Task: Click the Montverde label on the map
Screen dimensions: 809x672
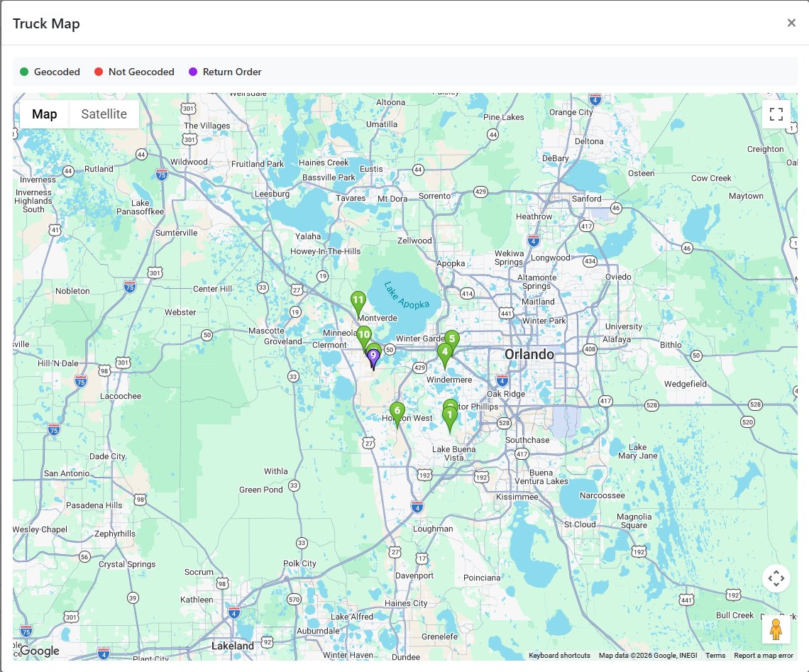Action: point(377,318)
